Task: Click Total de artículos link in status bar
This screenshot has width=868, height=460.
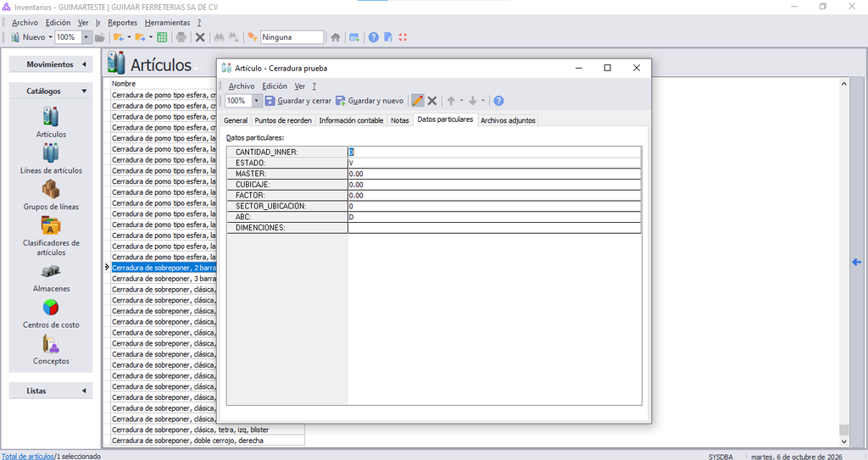Action: pos(28,456)
